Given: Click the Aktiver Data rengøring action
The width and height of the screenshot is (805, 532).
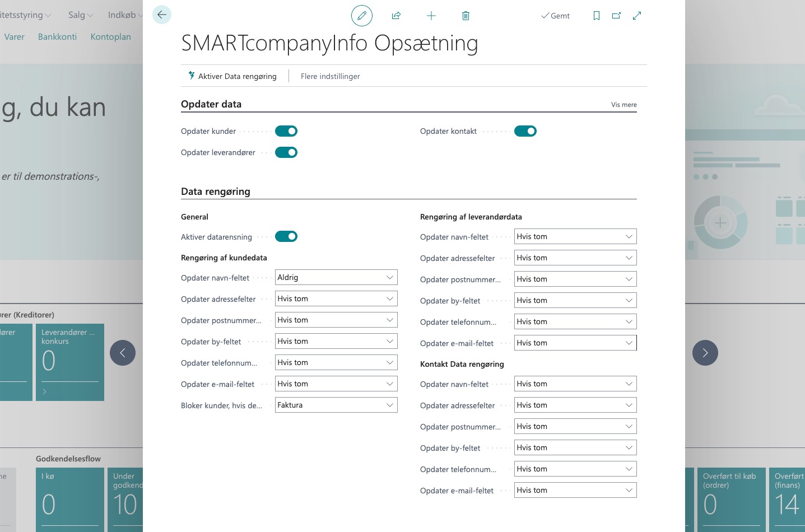Looking at the screenshot, I should [232, 76].
